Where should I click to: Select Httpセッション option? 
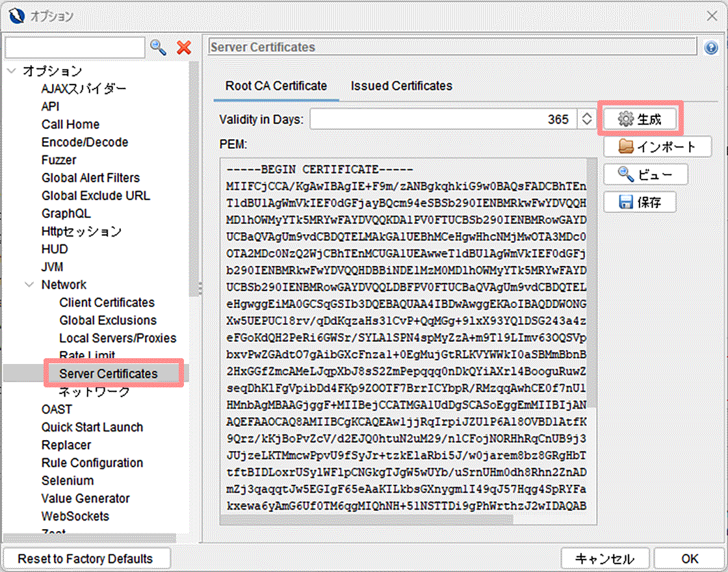pyautogui.click(x=81, y=231)
